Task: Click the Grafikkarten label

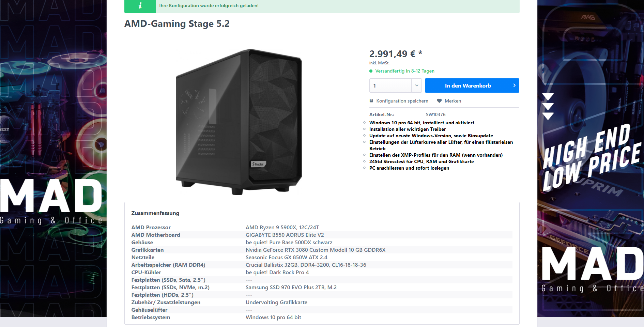Action: coord(148,250)
